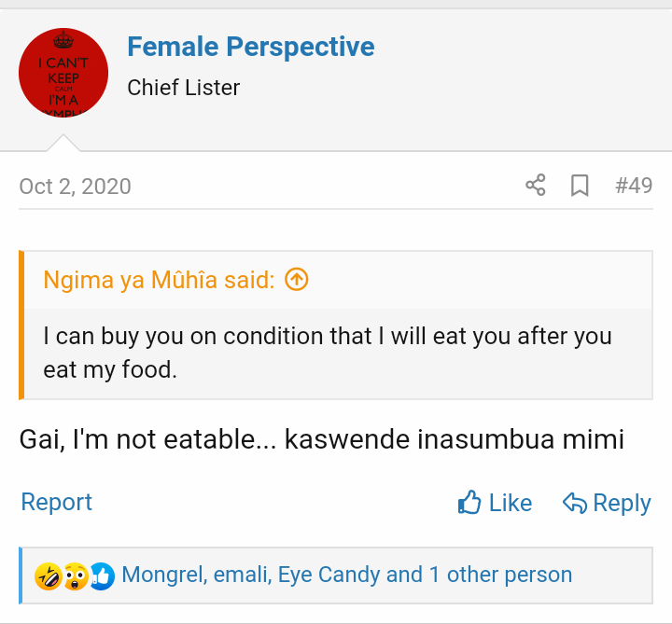Report this post
Image resolution: width=672 pixels, height=624 pixels.
pos(57,502)
